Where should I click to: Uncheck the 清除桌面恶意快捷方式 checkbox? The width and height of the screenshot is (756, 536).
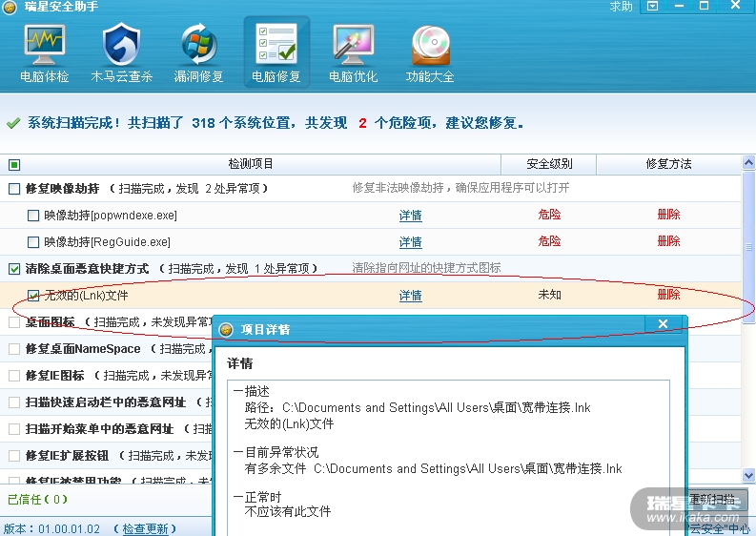[x=14, y=269]
